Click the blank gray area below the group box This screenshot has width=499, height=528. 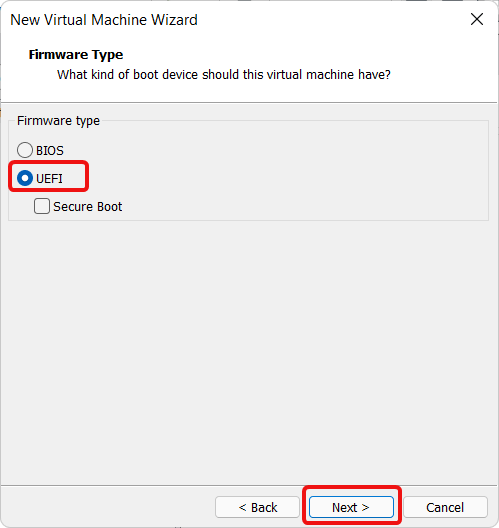249,350
